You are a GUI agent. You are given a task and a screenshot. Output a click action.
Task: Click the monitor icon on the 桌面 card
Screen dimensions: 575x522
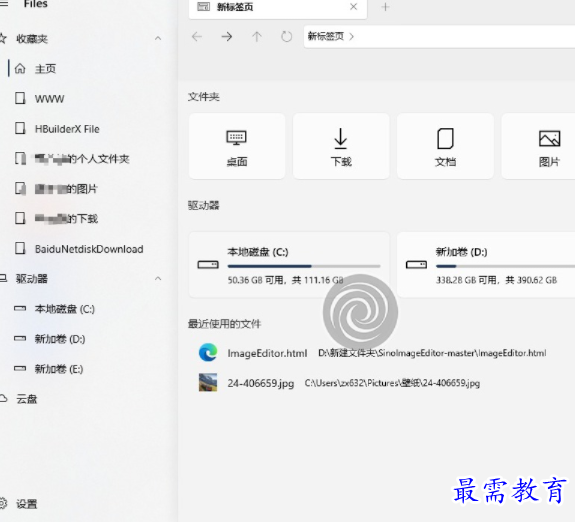pos(237,138)
